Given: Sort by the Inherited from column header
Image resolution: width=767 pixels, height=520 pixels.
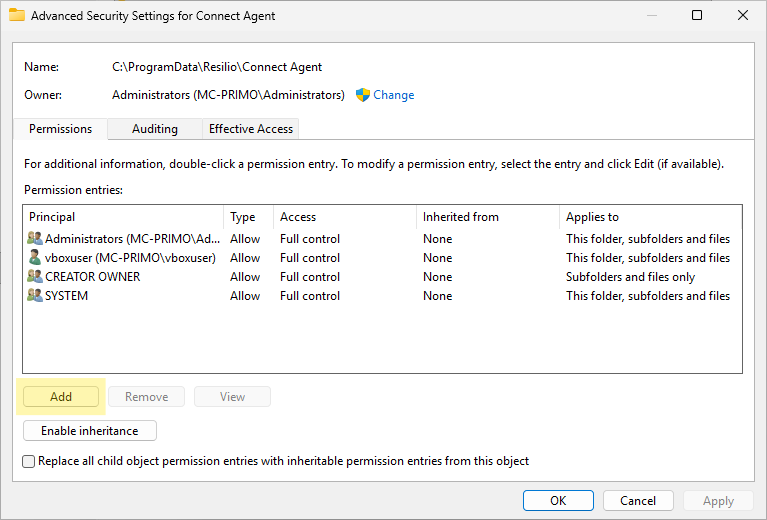Looking at the screenshot, I should [486, 217].
